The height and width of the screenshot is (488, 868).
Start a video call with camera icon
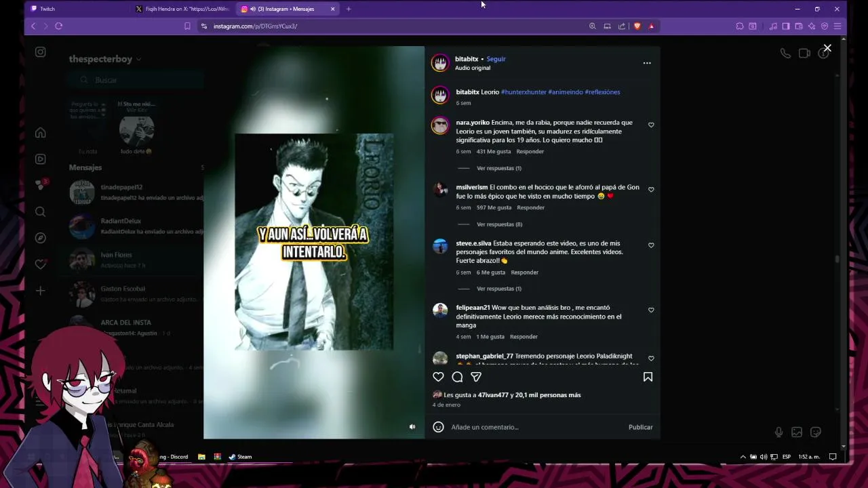(804, 54)
